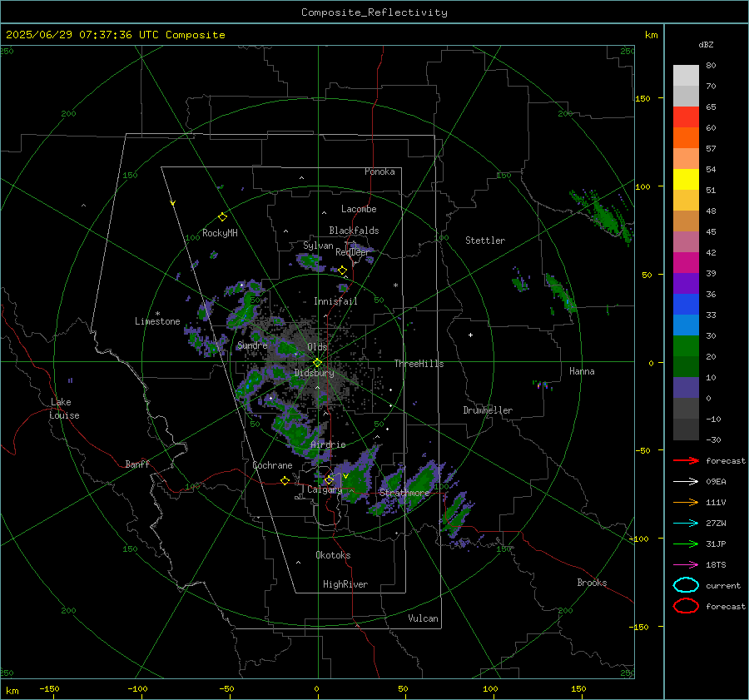749x700 pixels.
Task: Pick the cyan 27ZW arrow legend icon
Action: [686, 524]
